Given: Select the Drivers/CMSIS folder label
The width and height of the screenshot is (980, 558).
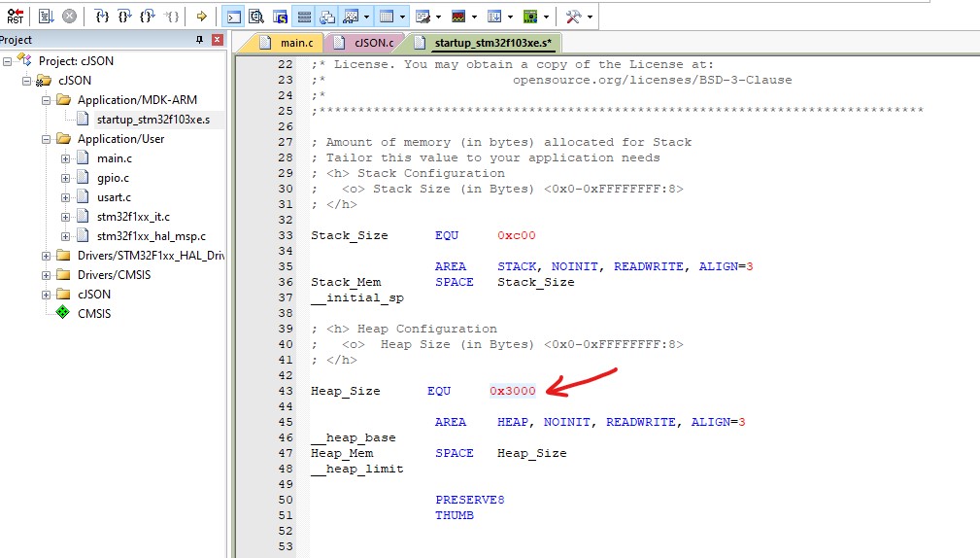Looking at the screenshot, I should (114, 274).
